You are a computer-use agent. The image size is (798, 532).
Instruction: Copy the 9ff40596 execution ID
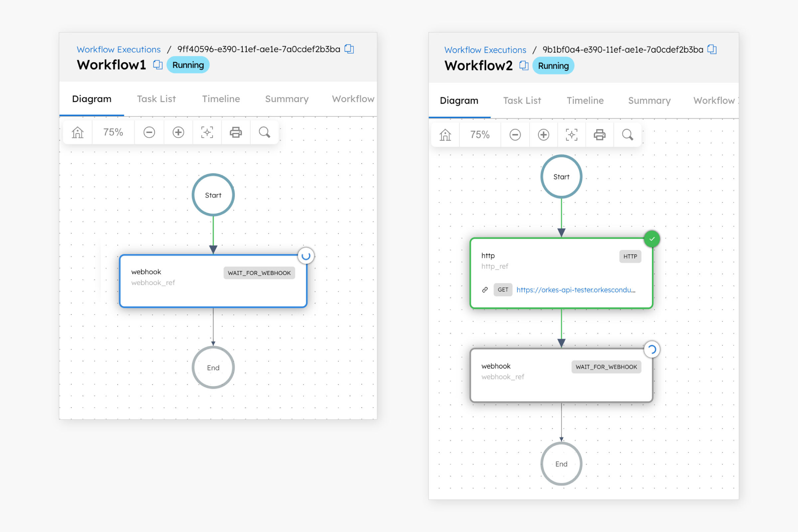pyautogui.click(x=349, y=49)
